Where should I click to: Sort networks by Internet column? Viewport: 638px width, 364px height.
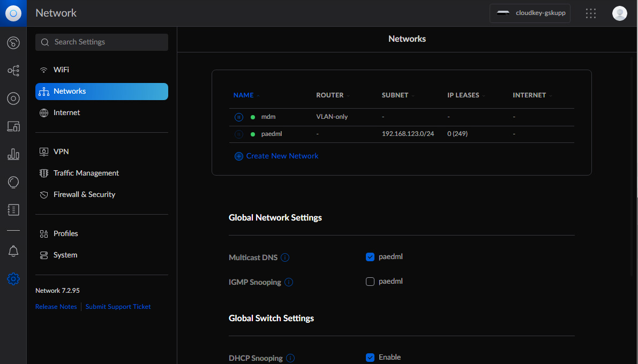click(532, 95)
